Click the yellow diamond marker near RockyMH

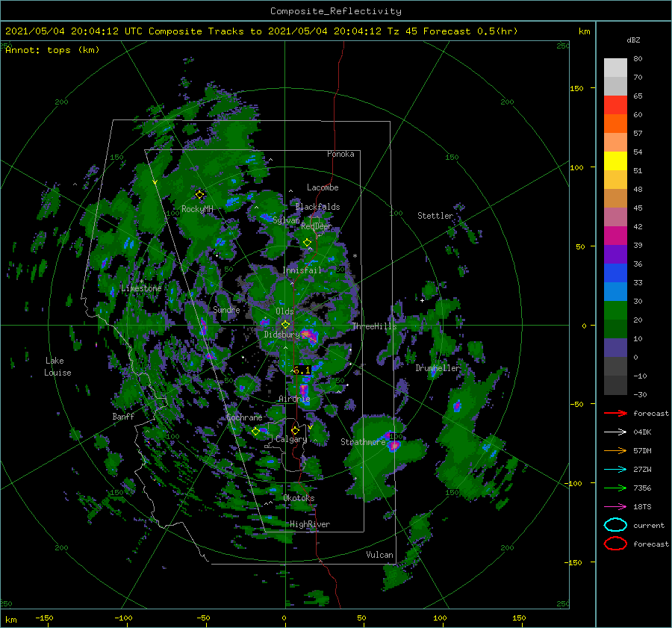(x=199, y=195)
